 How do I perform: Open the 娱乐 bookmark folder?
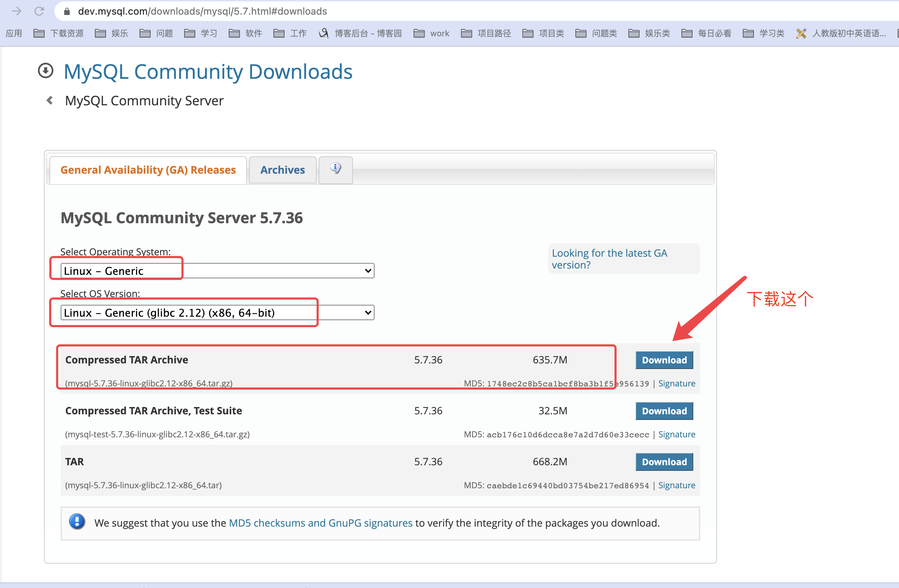point(112,33)
